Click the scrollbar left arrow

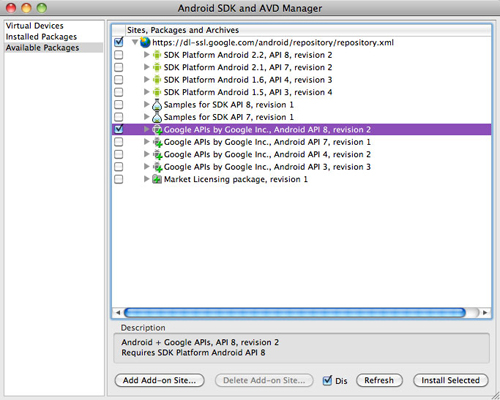pyautogui.click(x=118, y=313)
